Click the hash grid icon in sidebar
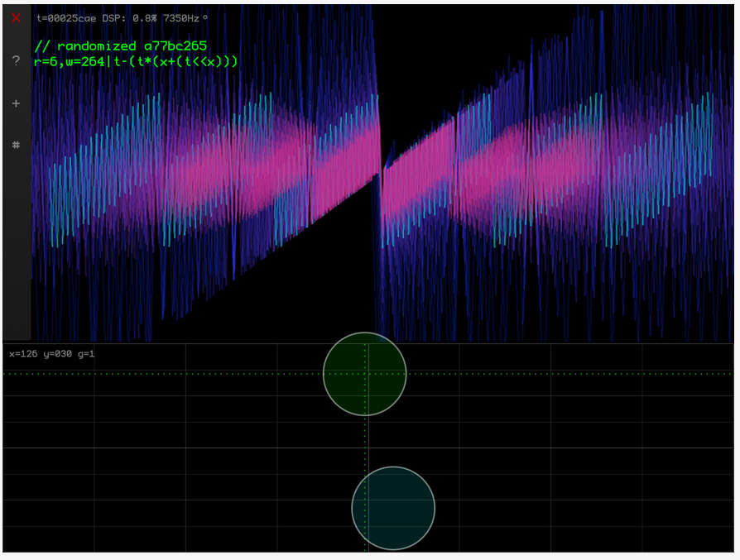The image size is (740, 560). tap(16, 145)
